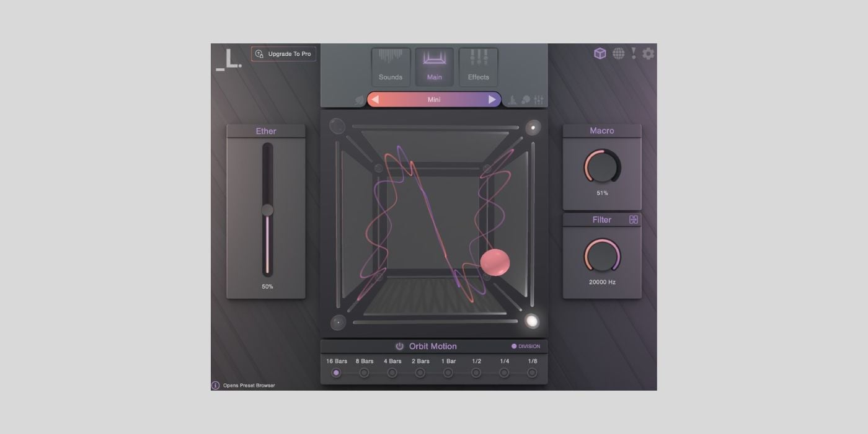Click the globe icon in top right
Image resolution: width=868 pixels, height=434 pixels.
(618, 53)
